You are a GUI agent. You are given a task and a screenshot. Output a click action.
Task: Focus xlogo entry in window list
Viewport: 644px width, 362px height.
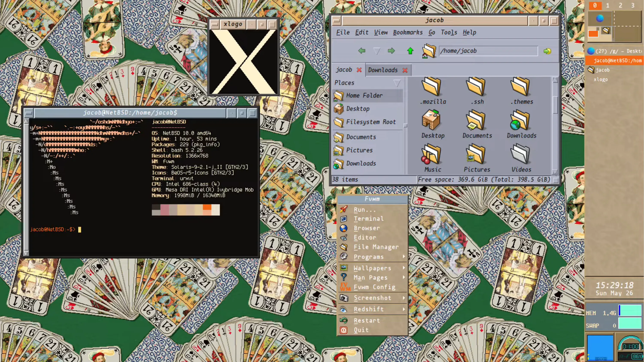coord(614,79)
